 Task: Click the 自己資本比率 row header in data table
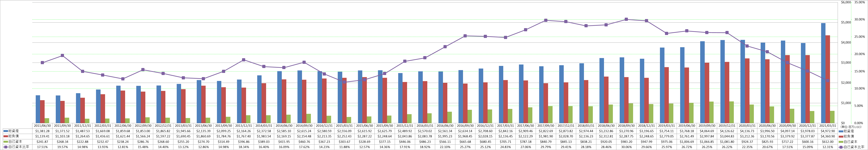tap(16, 147)
